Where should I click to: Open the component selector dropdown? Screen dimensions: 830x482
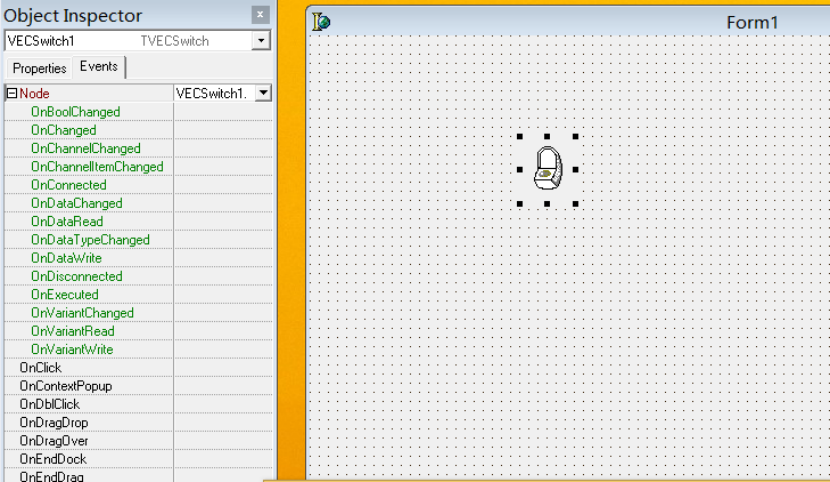point(261,41)
